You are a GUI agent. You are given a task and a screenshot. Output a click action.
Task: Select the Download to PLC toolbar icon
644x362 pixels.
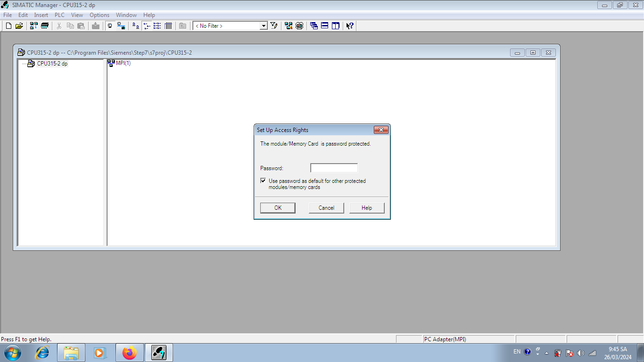[96, 26]
